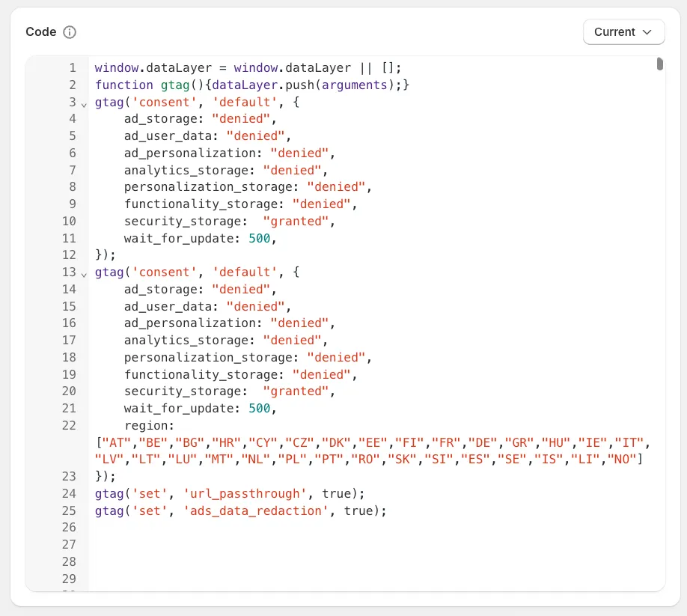Click personalization_storage on line 18
Viewport: 687px width, 616px height.
pos(248,358)
